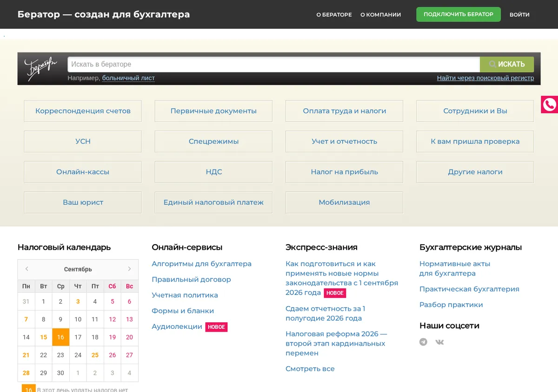Open the О Бераторе menu item

coord(334,14)
